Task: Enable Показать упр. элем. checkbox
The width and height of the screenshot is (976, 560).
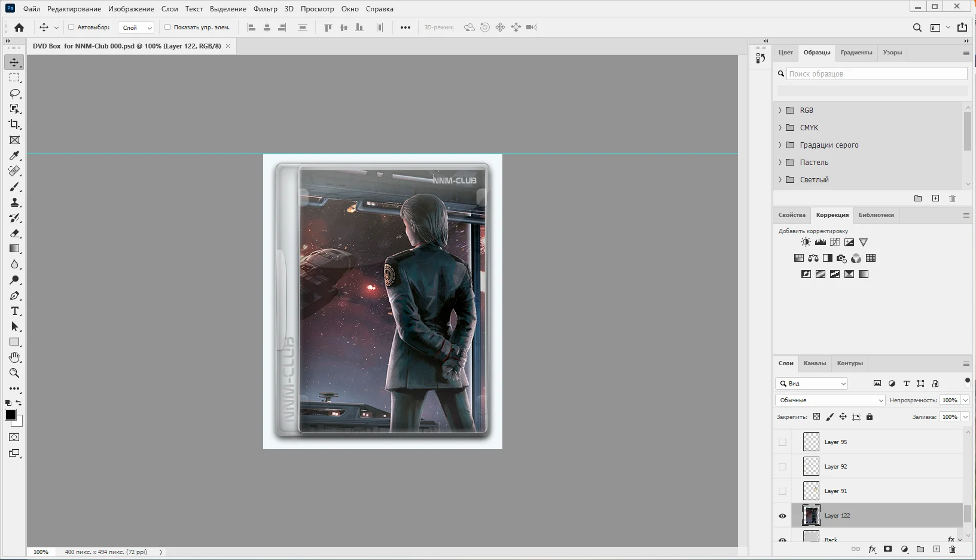Action: (x=167, y=27)
